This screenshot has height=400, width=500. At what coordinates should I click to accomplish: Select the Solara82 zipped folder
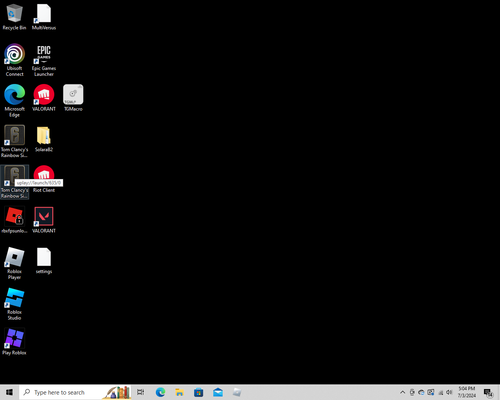coord(44,139)
